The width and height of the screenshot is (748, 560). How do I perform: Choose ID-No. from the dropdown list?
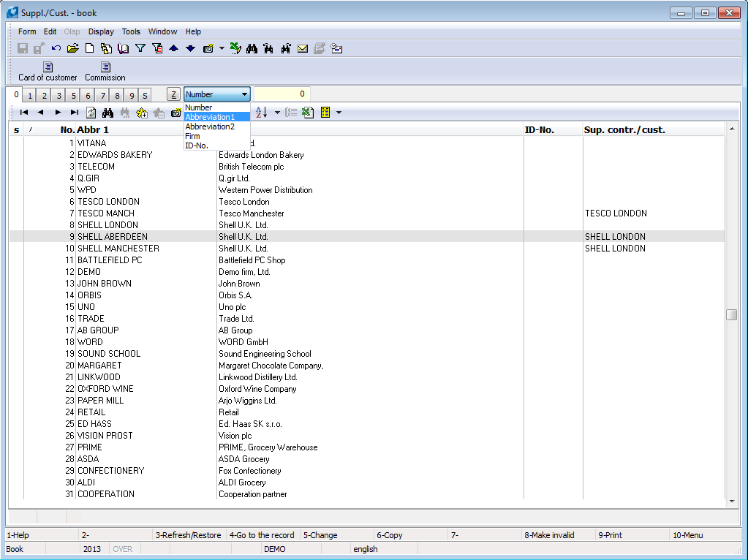(216, 145)
